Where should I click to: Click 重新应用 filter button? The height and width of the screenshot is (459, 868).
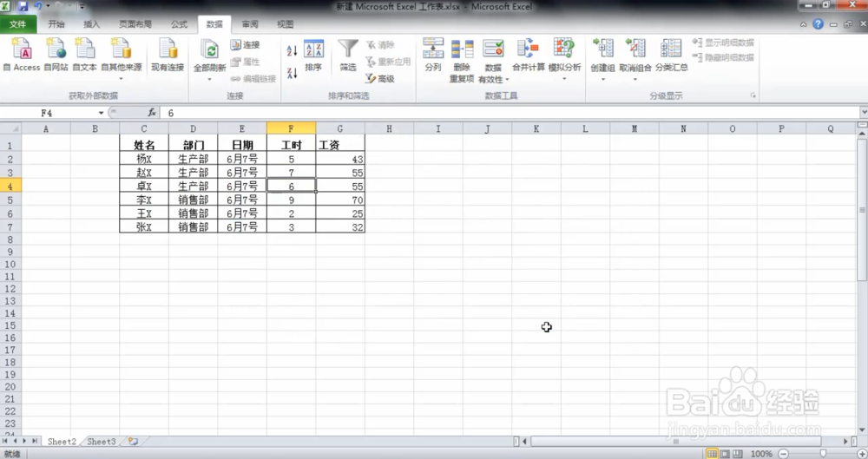tap(388, 62)
